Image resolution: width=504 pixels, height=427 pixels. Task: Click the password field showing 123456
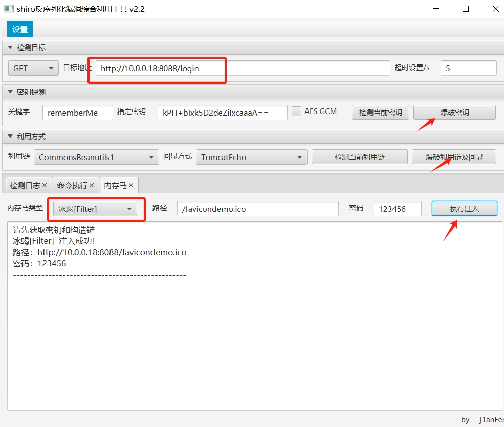click(397, 209)
